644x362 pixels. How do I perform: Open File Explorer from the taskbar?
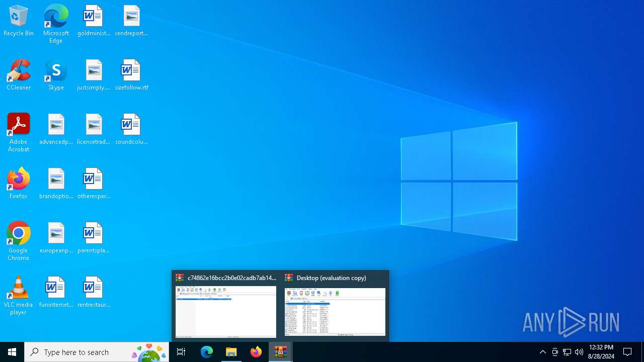coord(231,352)
